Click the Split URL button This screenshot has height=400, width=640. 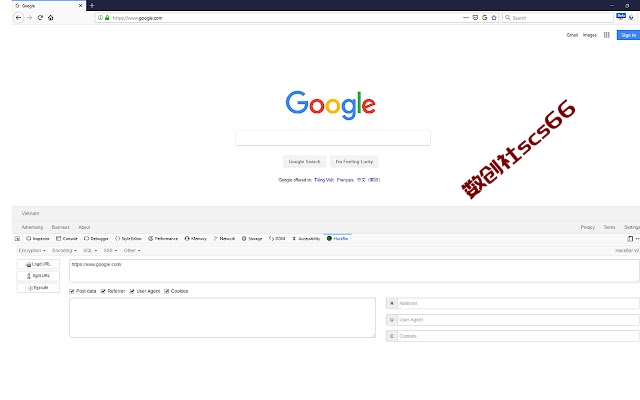38,276
